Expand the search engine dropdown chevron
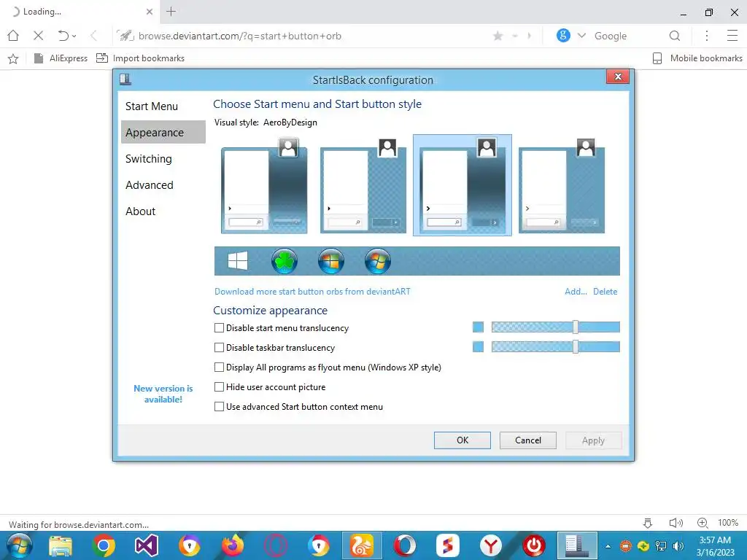747x560 pixels. coord(581,36)
